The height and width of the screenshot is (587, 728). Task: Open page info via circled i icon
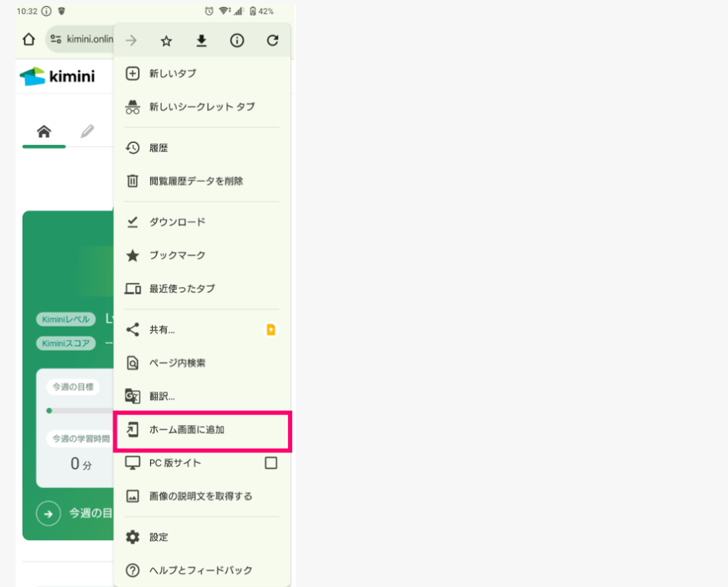pyautogui.click(x=237, y=41)
